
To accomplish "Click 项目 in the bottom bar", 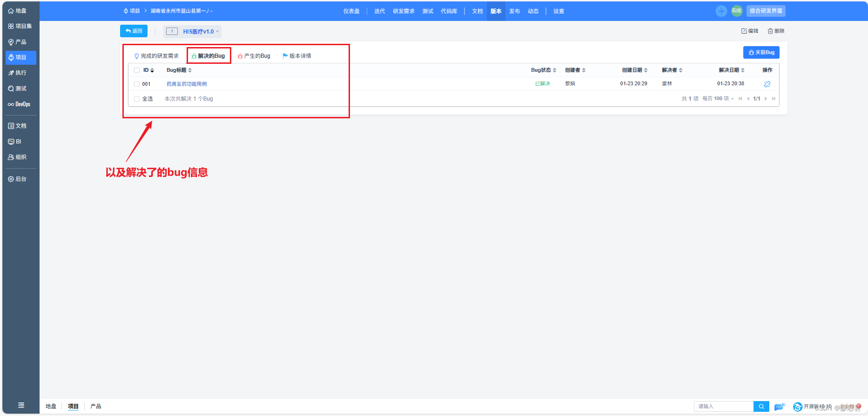I will pyautogui.click(x=73, y=406).
